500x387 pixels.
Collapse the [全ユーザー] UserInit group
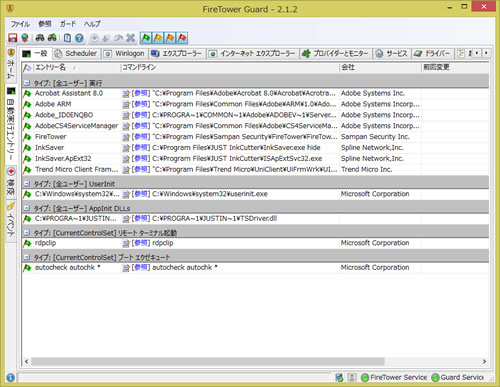coord(27,184)
